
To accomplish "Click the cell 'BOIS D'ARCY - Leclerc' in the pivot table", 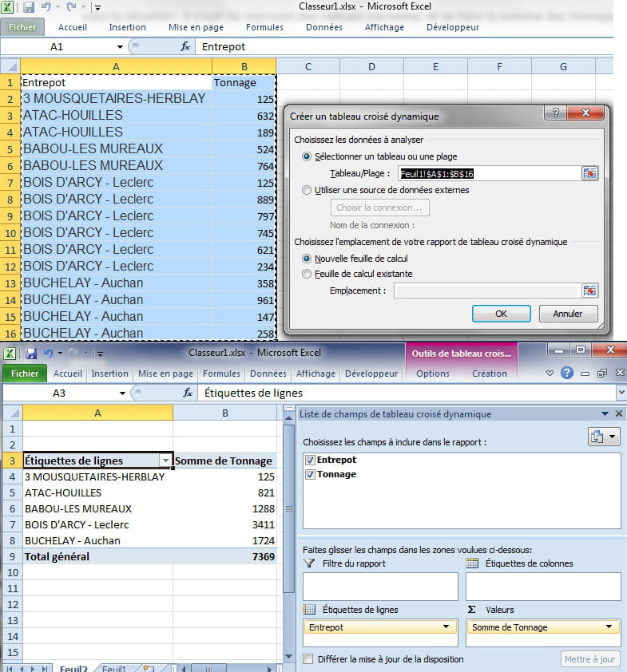I will [x=97, y=524].
